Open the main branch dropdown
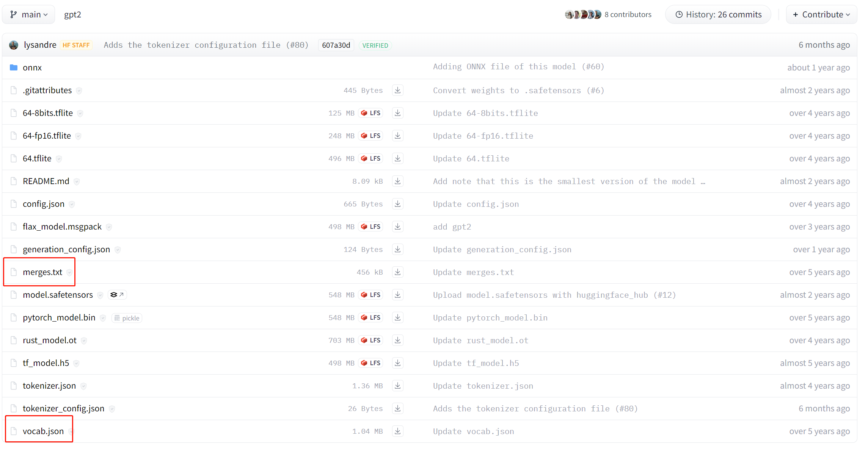Image resolution: width=868 pixels, height=461 pixels. coord(29,14)
